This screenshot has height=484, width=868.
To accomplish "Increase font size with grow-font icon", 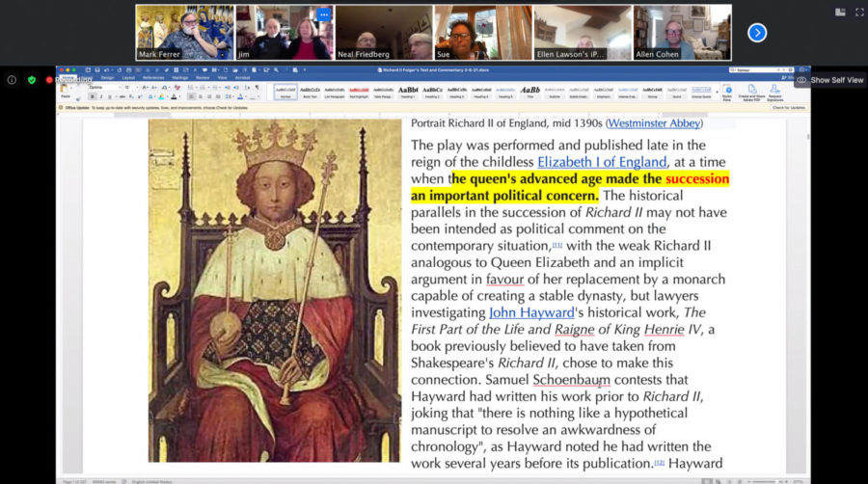I will 145,88.
